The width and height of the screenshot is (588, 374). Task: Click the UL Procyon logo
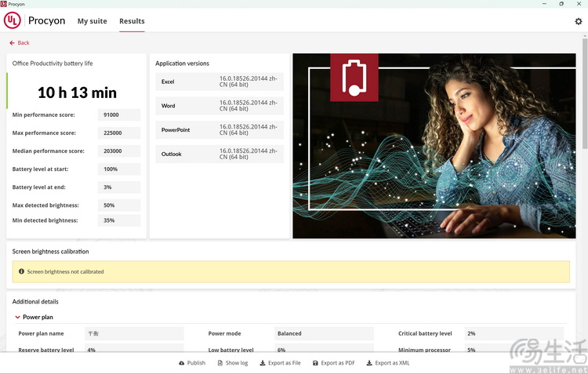[13, 21]
